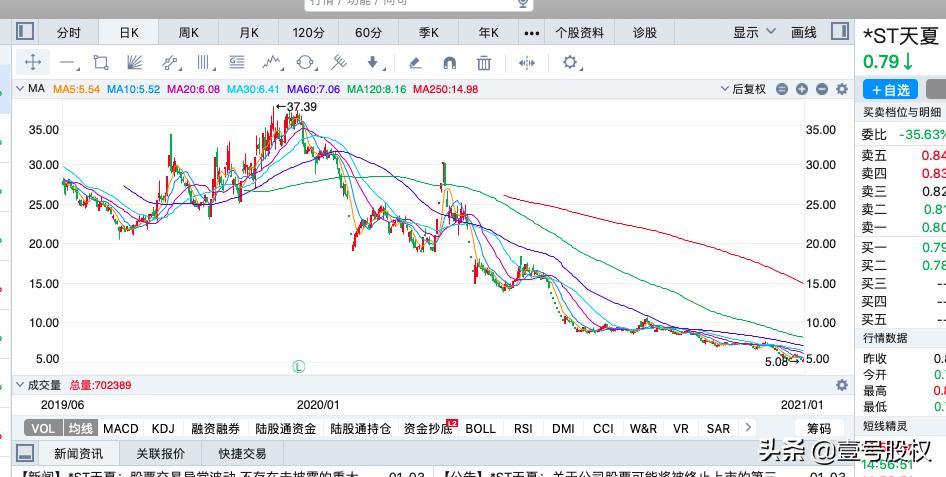
Task: Toggle the magnet snap tool
Action: (449, 63)
